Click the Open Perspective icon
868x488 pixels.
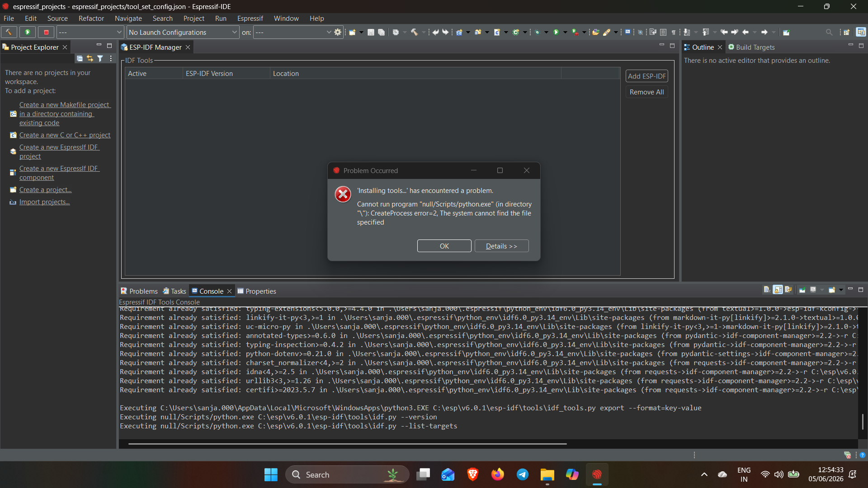[x=847, y=33]
